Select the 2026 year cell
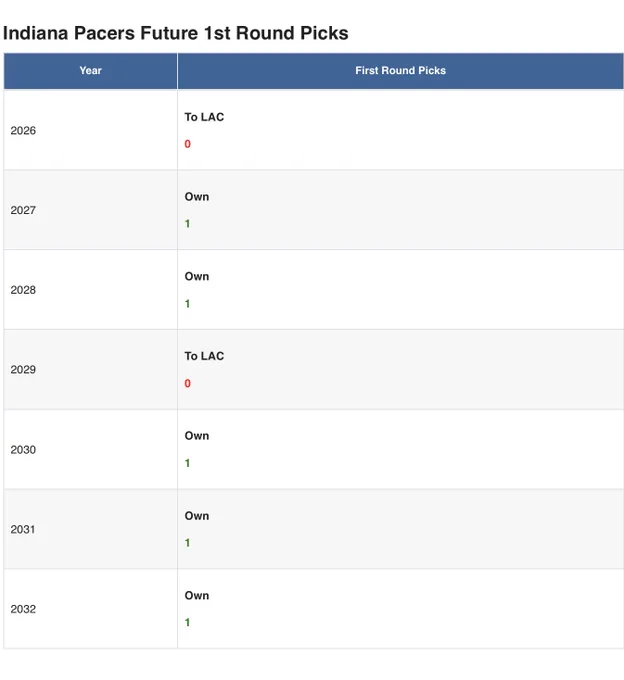This screenshot has height=680, width=624. tap(90, 130)
